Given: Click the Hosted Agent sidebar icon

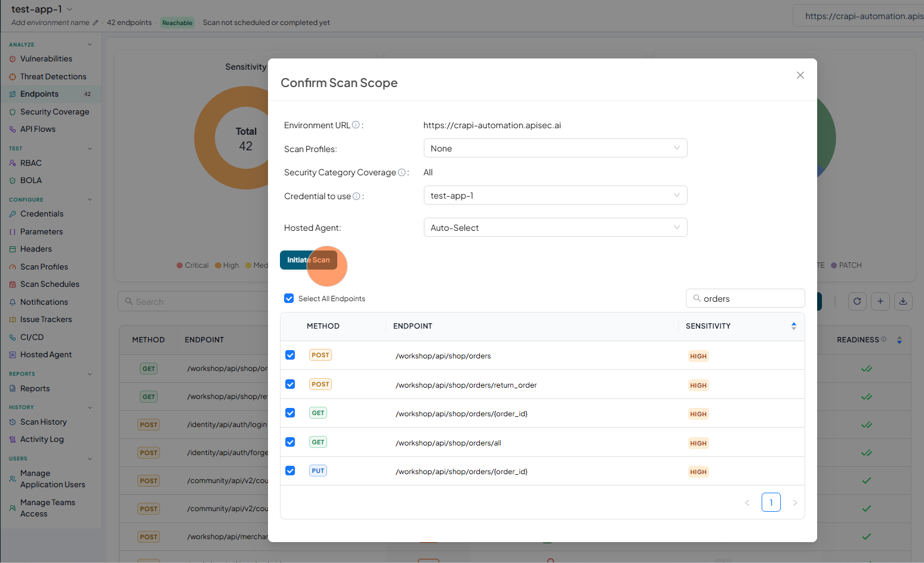Looking at the screenshot, I should point(13,355).
